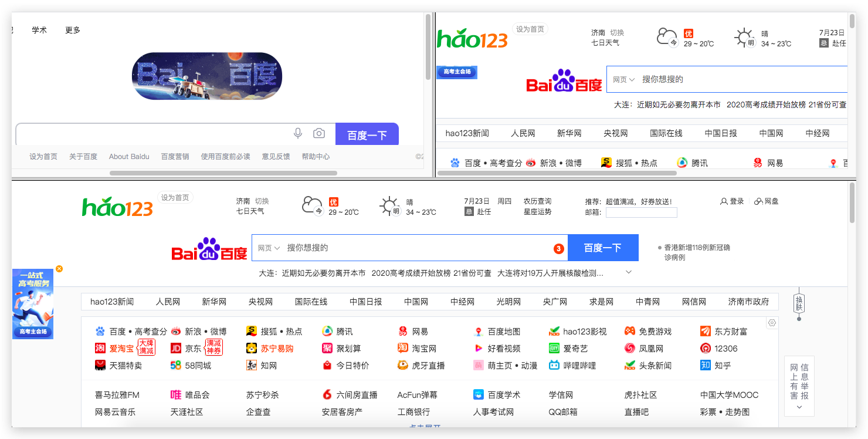Open 网页 search type dropdown in bottom pane
Viewport: 868px width, 439px height.
coord(269,248)
